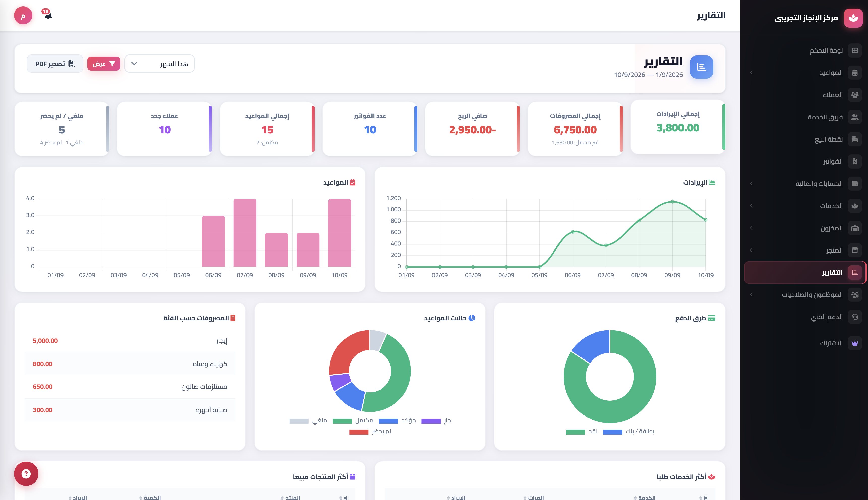Screen dimensions: 868x500
Task: Click the عرض filter button
Action: pos(104,64)
